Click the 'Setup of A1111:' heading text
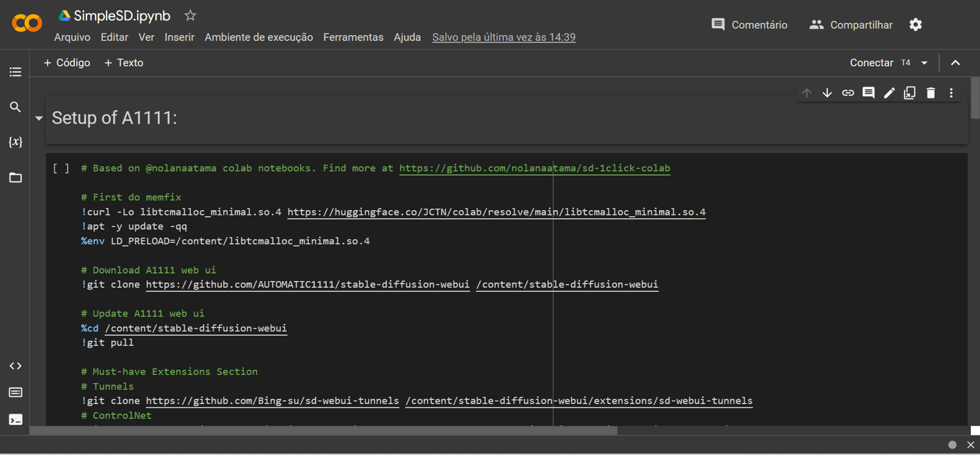The height and width of the screenshot is (455, 980). pos(115,118)
